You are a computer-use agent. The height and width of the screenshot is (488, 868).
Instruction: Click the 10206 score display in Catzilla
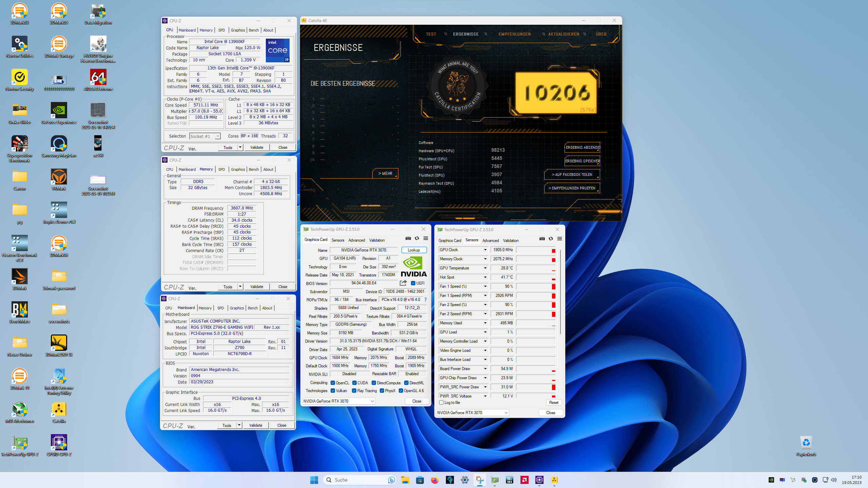556,93
